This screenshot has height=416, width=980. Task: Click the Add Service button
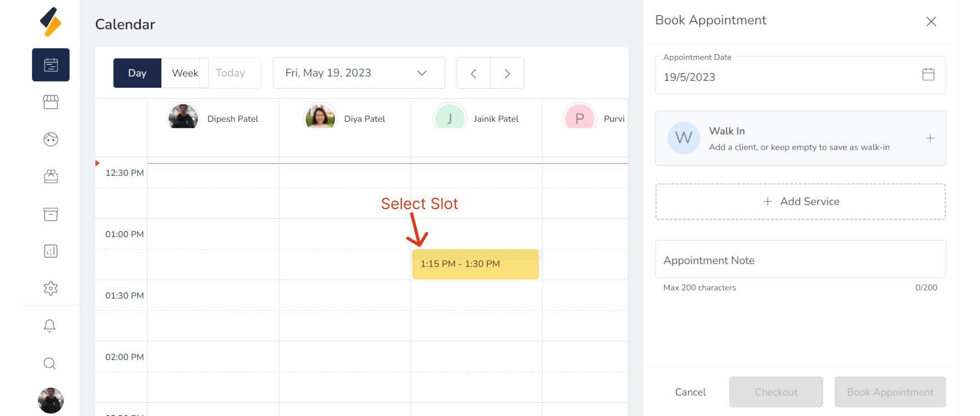point(800,201)
